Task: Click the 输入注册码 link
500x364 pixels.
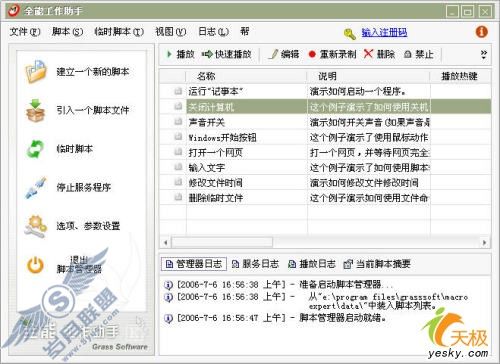Action: 384,32
